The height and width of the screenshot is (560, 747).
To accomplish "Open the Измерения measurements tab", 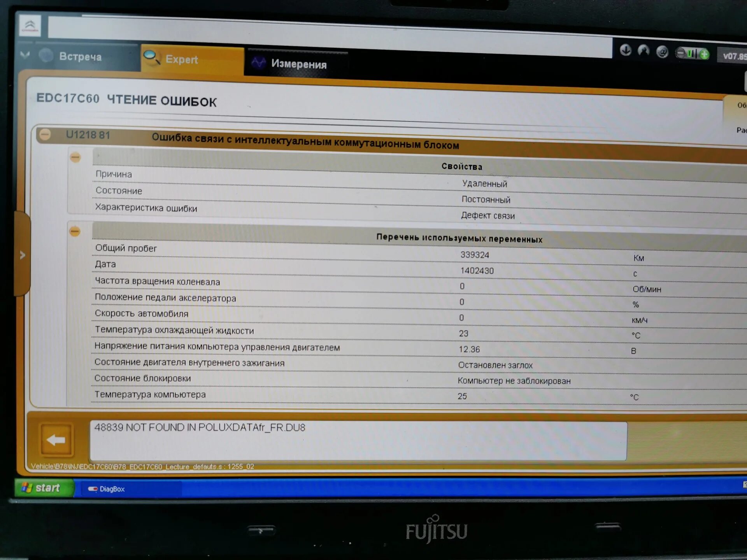I will [298, 64].
